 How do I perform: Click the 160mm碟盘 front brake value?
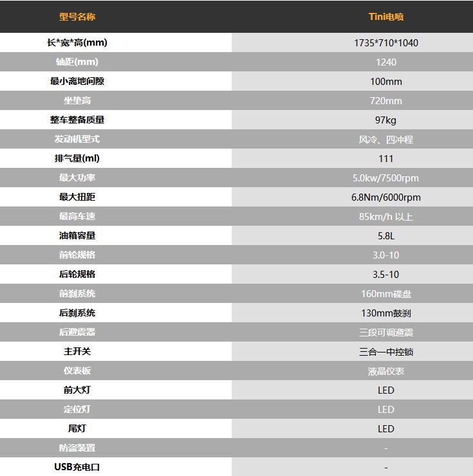click(x=386, y=294)
